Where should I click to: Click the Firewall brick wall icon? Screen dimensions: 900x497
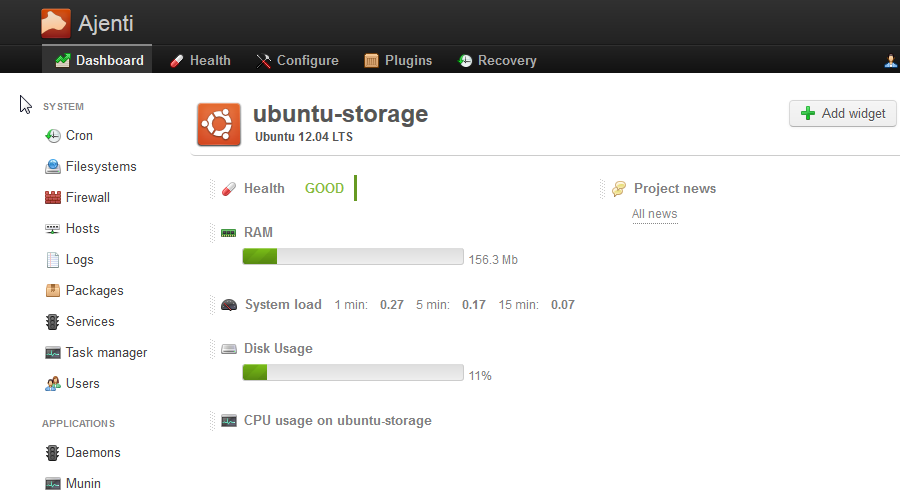[53, 197]
